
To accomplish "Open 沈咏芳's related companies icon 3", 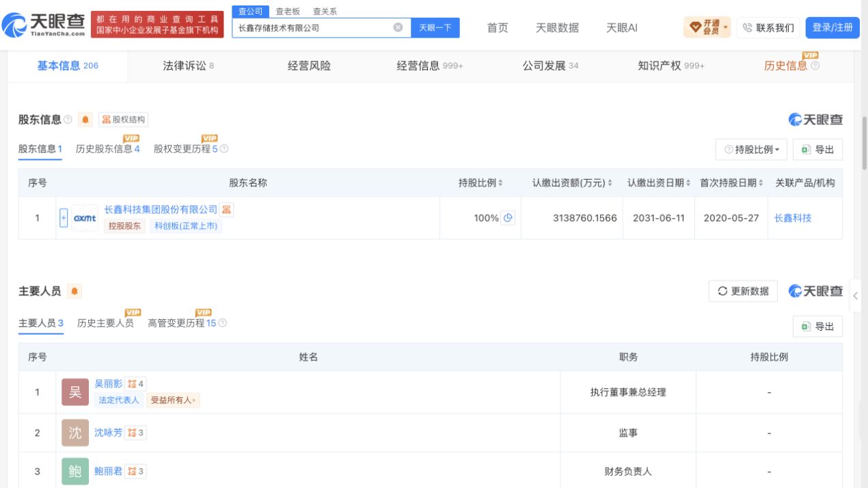I will point(137,433).
